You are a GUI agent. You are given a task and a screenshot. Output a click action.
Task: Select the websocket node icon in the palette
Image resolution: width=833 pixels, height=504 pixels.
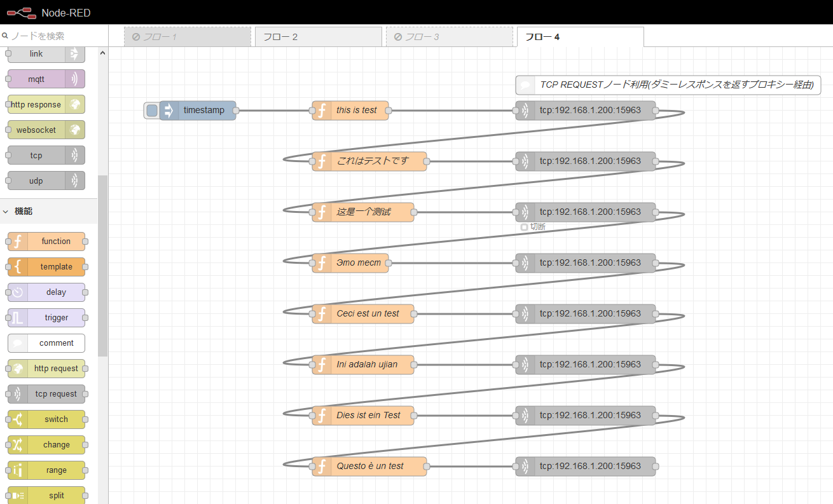(74, 130)
